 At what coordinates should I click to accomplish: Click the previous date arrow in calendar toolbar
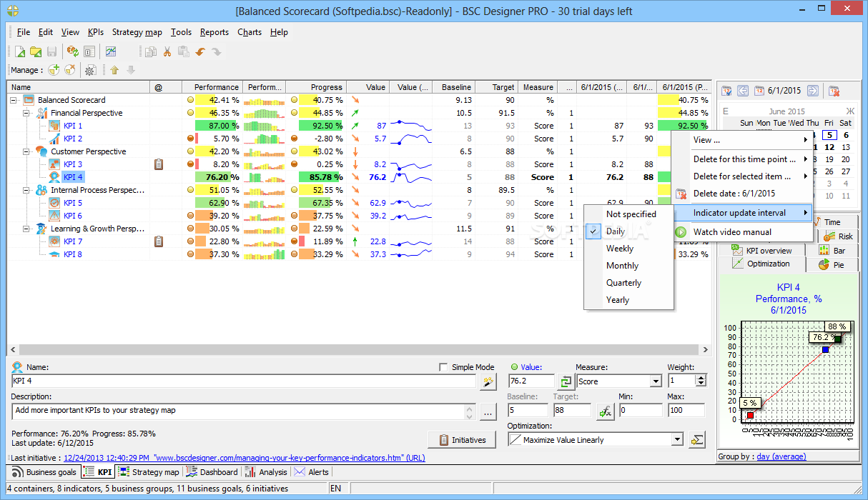click(x=743, y=91)
